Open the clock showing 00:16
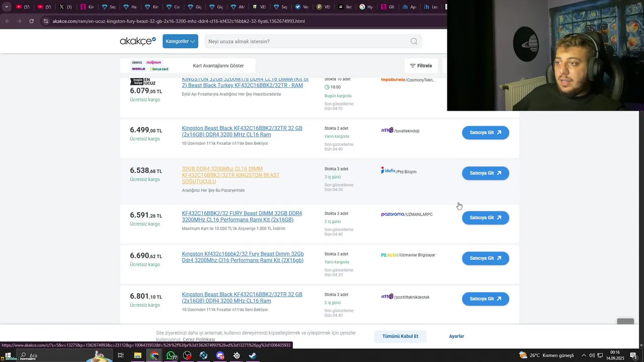 [x=615, y=355]
